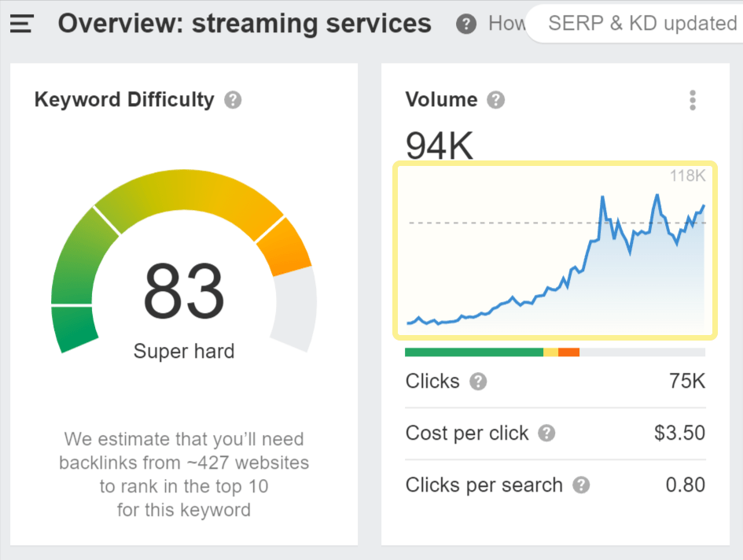Screen dimensions: 743x560
Task: Click the orange segment of clicks bar
Action: 568,352
